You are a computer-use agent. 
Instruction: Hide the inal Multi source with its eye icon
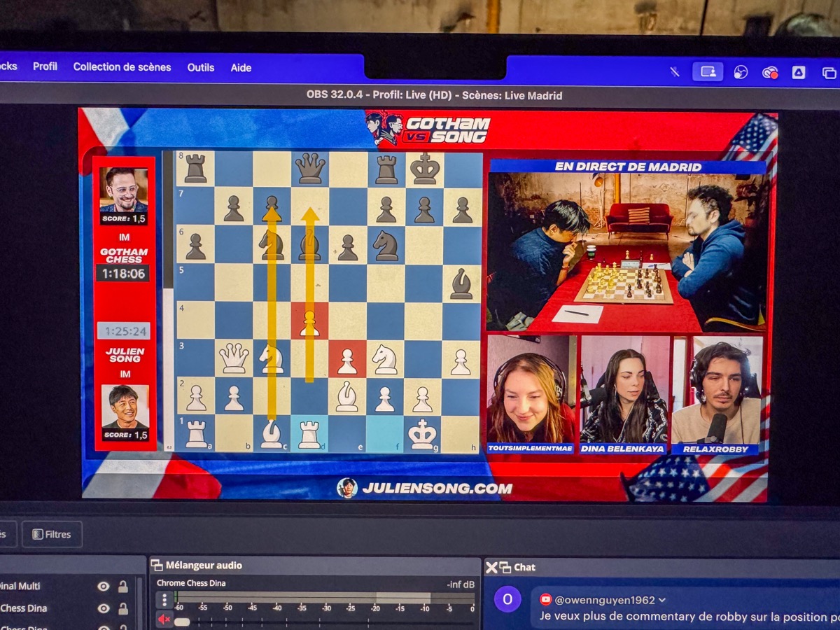click(x=104, y=587)
